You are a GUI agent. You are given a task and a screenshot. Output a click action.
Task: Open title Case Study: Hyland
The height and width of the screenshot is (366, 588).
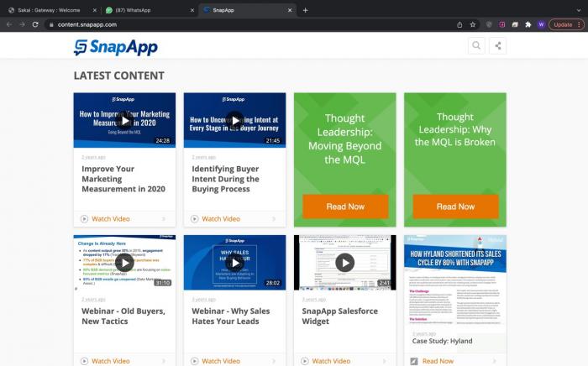(442, 341)
